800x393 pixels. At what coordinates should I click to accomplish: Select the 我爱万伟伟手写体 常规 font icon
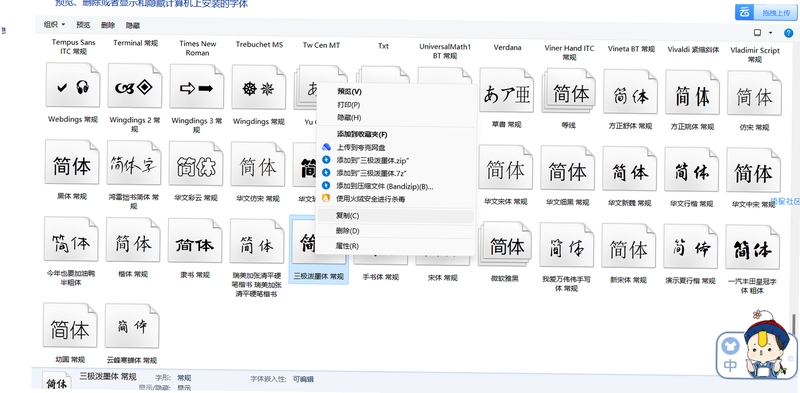(x=566, y=246)
